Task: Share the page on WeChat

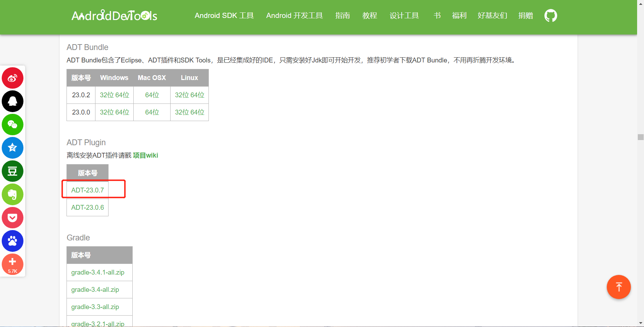Action: [12, 125]
